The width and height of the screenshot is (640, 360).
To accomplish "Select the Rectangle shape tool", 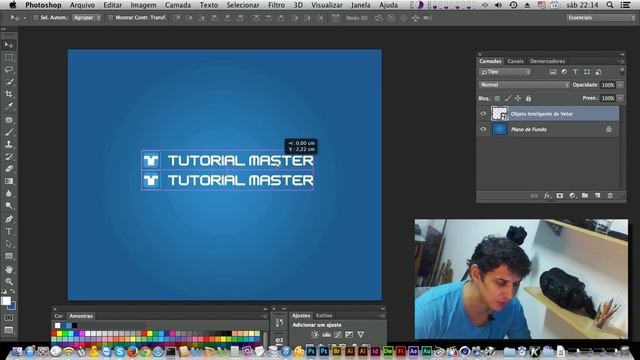I will point(9,256).
